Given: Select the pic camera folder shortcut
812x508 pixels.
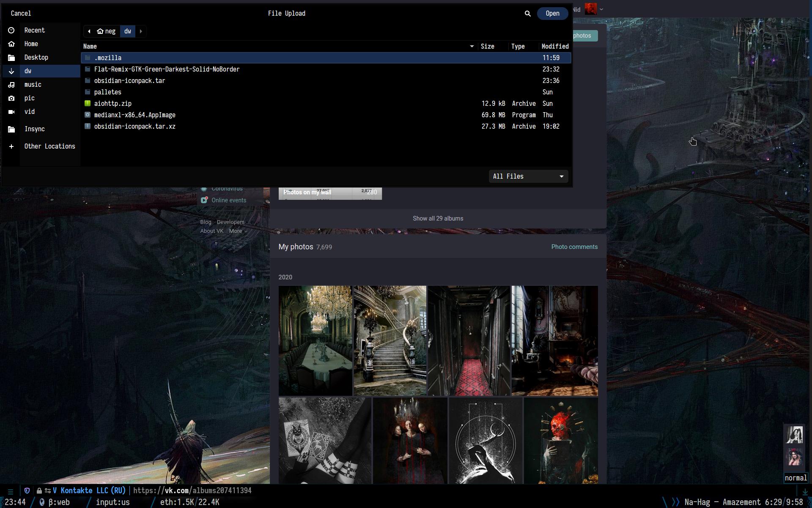Looking at the screenshot, I should pyautogui.click(x=29, y=98).
